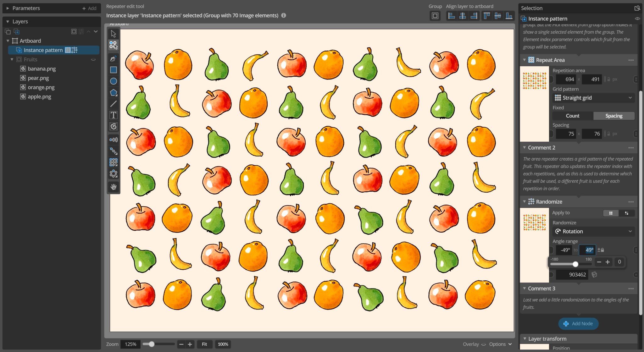The width and height of the screenshot is (644, 352).
Task: Click the Fit zoom button
Action: pyautogui.click(x=204, y=344)
